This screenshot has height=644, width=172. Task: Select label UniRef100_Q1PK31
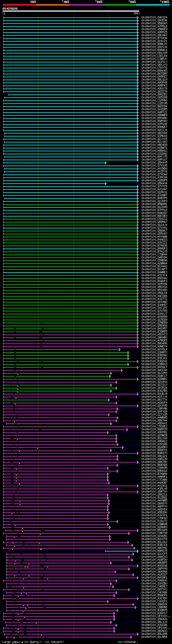click(x=154, y=192)
